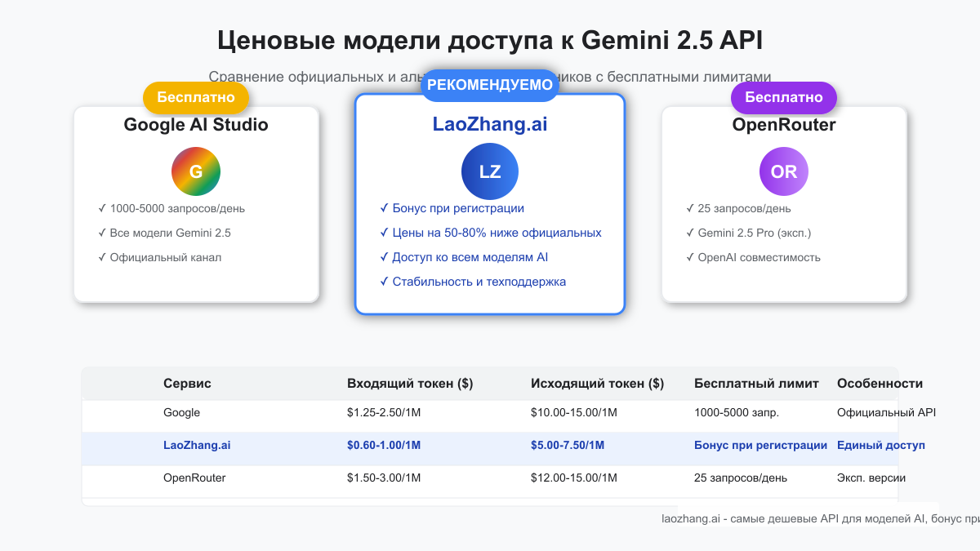Screen dimensions: 980x551
Task: Open the LaoZhang.ai link in the table
Action: [197, 445]
